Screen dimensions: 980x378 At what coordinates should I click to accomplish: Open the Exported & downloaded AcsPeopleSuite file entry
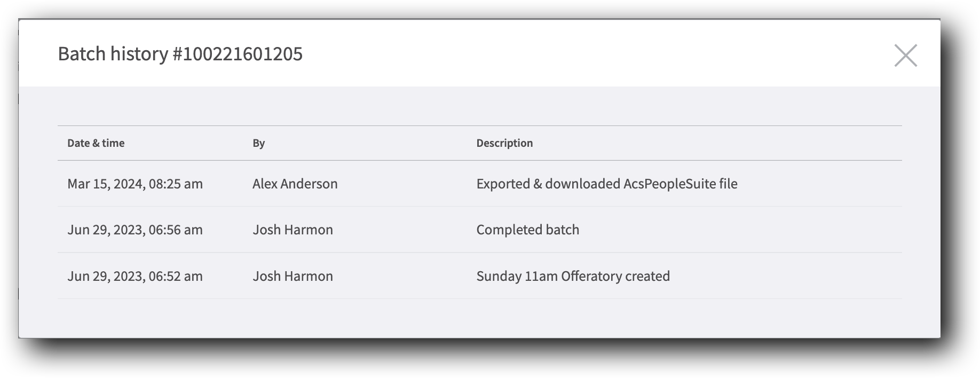coord(606,184)
